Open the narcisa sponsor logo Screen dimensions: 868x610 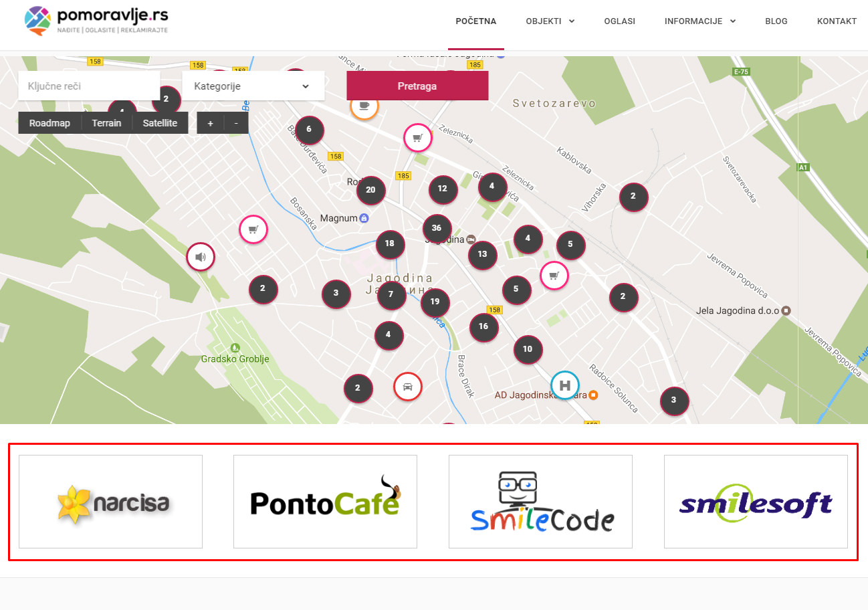110,502
